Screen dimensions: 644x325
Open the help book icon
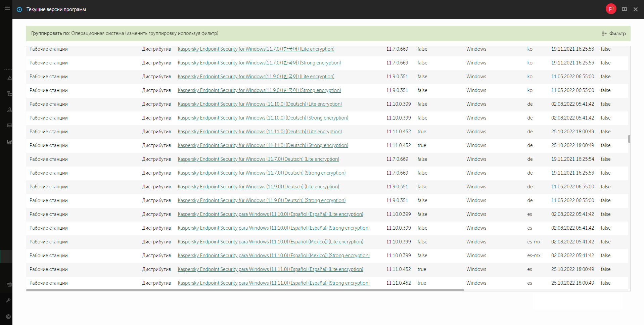pyautogui.click(x=624, y=9)
